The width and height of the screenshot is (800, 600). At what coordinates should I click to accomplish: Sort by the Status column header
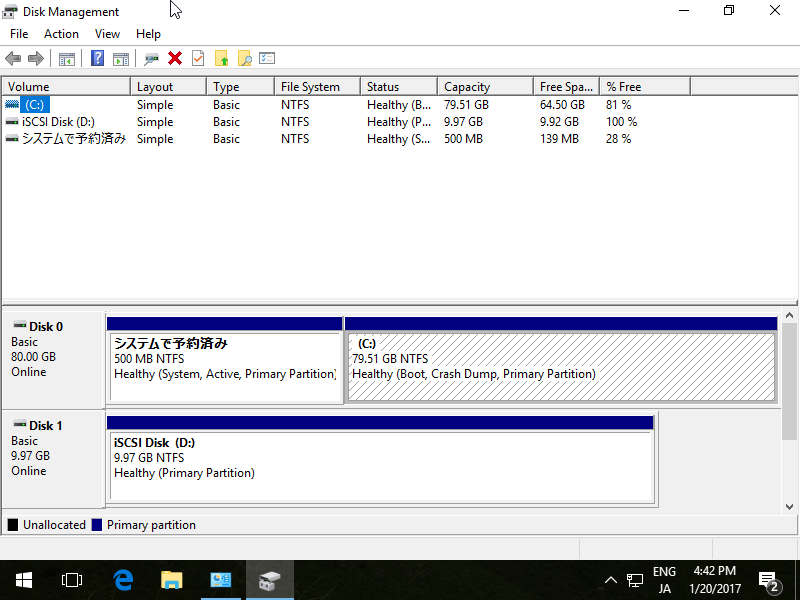(399, 87)
